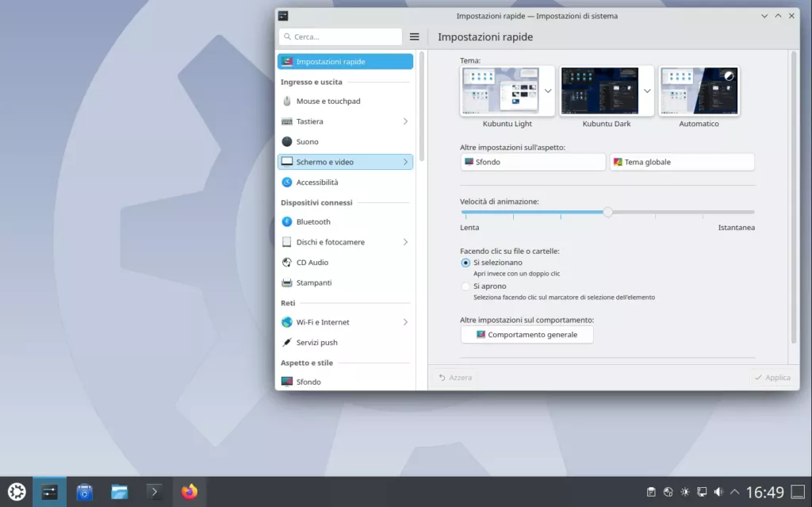Viewport: 812px width, 507px height.
Task: Choose the Automatico theme thumbnail
Action: pos(699,90)
